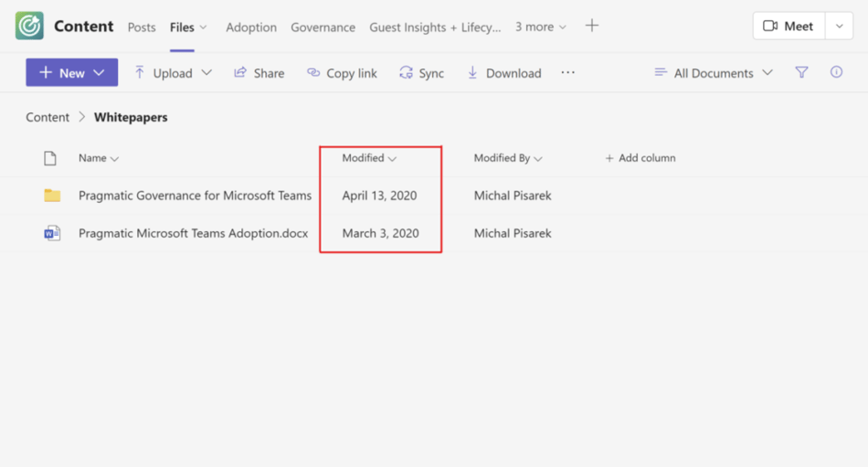Click the file type column icon
Screen dimensions: 868x467
coord(50,158)
